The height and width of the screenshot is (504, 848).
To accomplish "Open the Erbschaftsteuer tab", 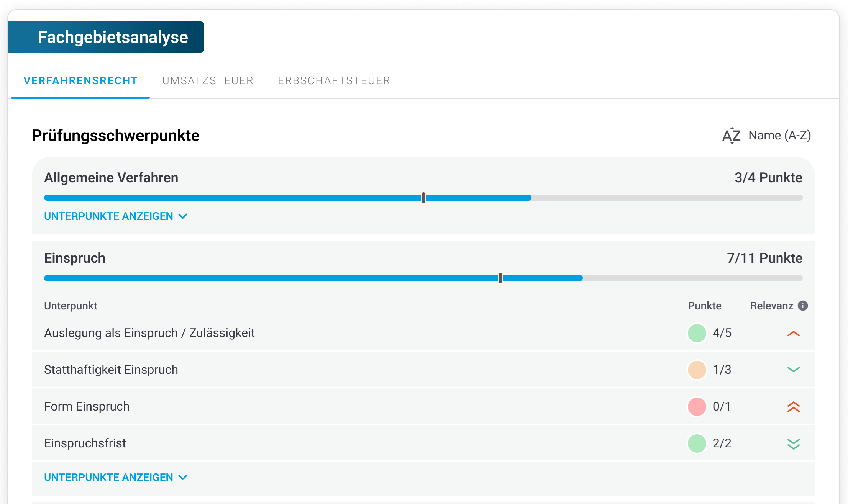I will (334, 81).
